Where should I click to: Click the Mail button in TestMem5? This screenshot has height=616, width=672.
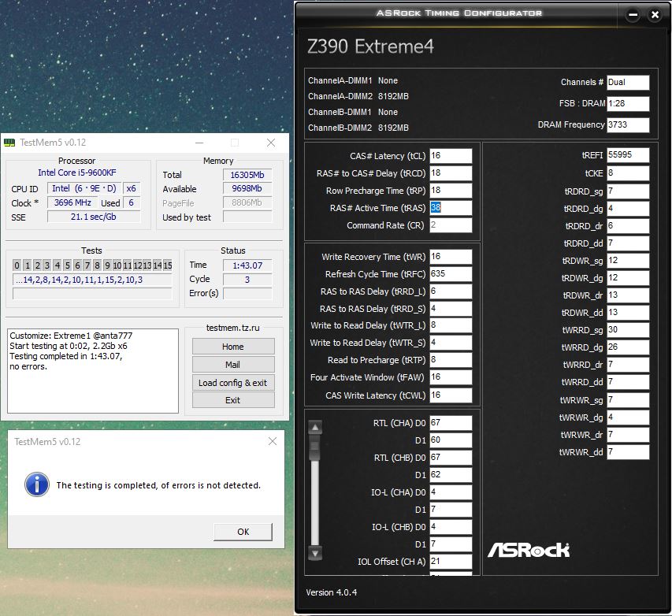click(233, 365)
